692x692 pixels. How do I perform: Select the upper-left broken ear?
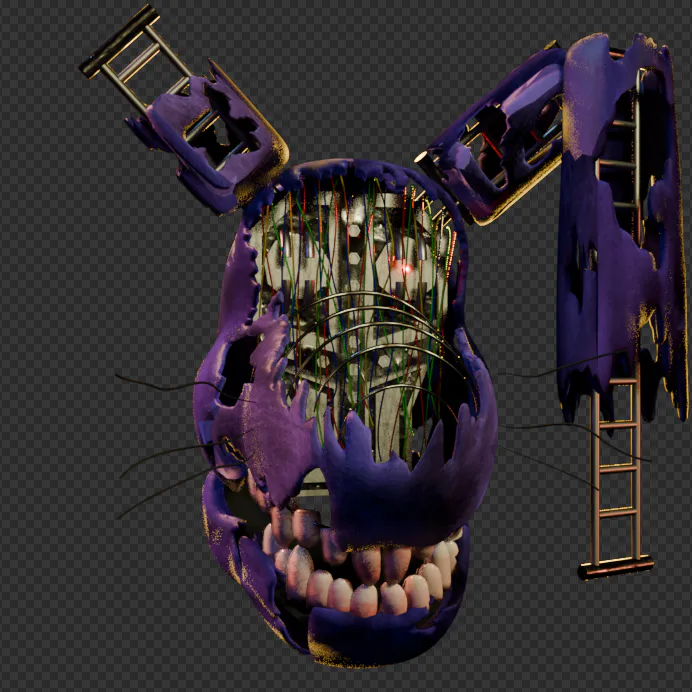tap(183, 110)
